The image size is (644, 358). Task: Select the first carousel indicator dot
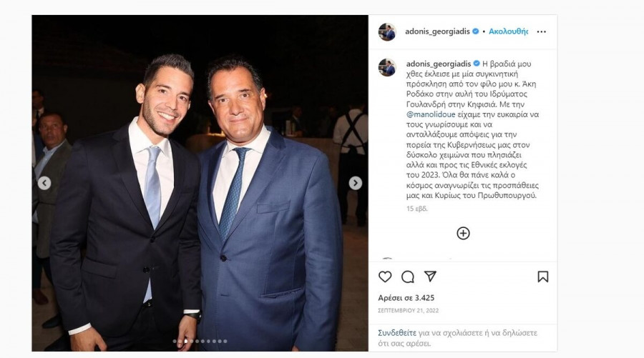tap(175, 341)
